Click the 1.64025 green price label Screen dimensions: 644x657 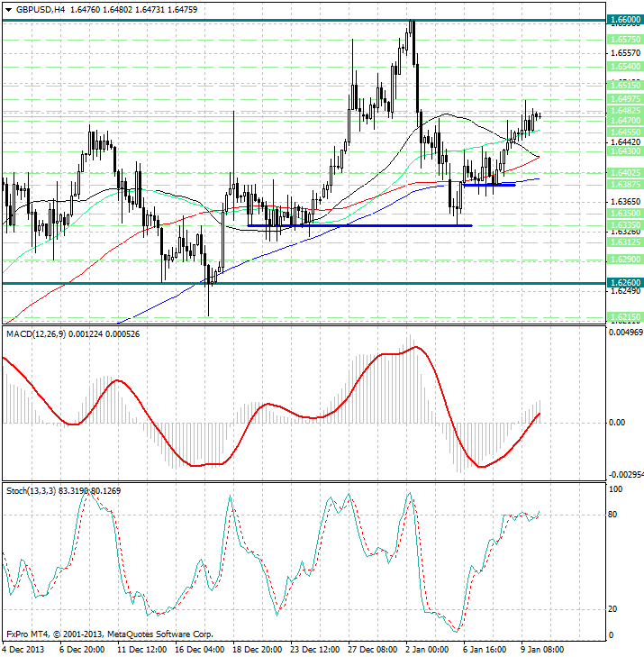pyautogui.click(x=624, y=172)
